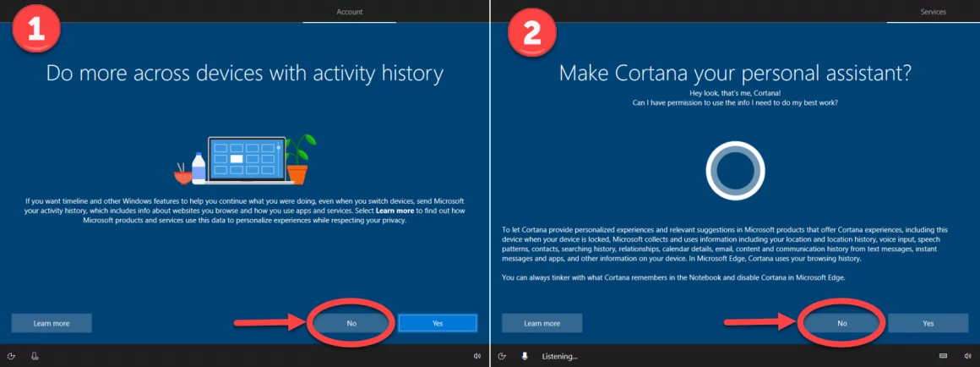Image resolution: width=980 pixels, height=367 pixels.
Task: Click the volume icon on activity history screen
Action: 476,356
